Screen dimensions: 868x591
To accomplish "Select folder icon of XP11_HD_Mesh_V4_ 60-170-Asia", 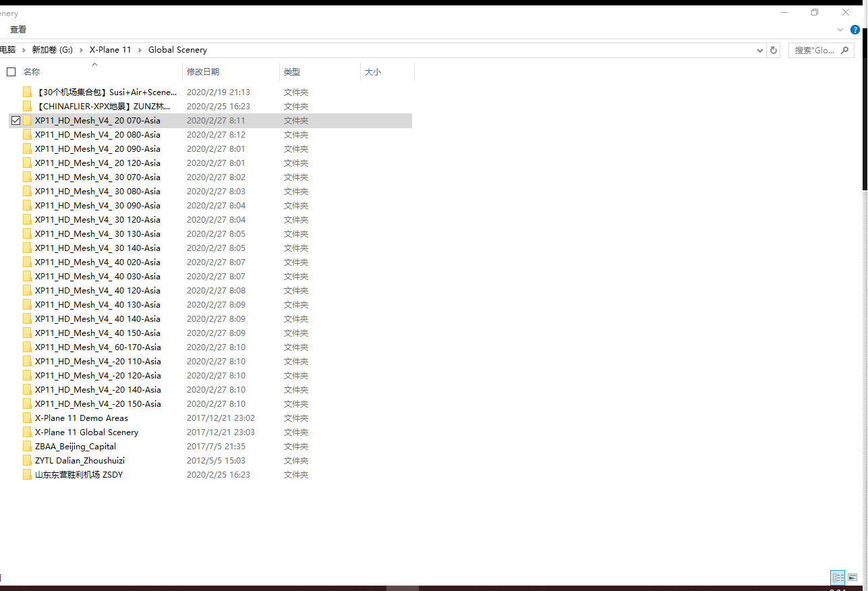I will [27, 347].
